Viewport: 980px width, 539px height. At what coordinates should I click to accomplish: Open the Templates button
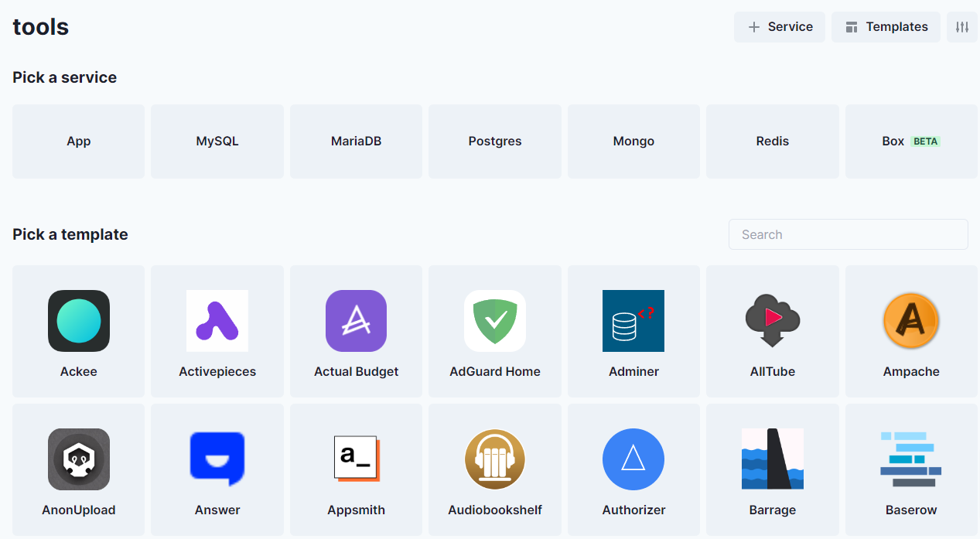pos(886,27)
